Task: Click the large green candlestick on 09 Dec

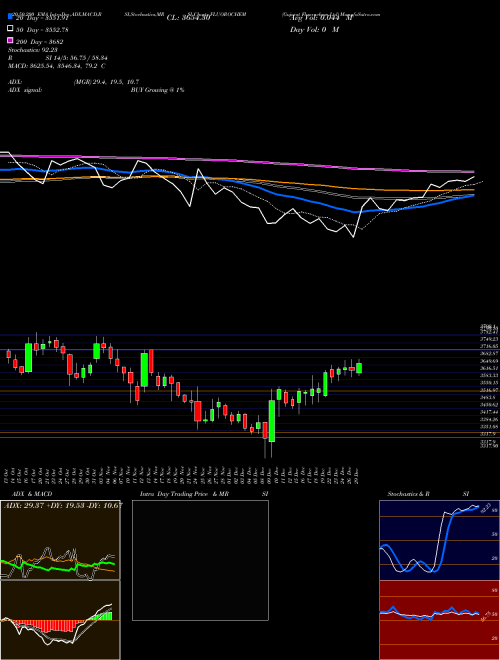Action: pyautogui.click(x=272, y=421)
